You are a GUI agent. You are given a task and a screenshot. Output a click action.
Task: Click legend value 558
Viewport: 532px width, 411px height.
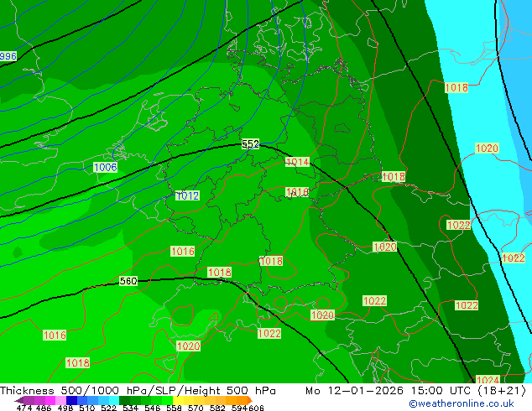click(x=174, y=408)
